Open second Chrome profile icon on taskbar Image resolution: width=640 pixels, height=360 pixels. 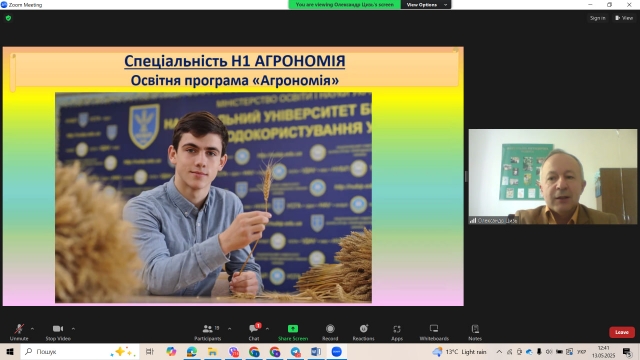point(275,351)
